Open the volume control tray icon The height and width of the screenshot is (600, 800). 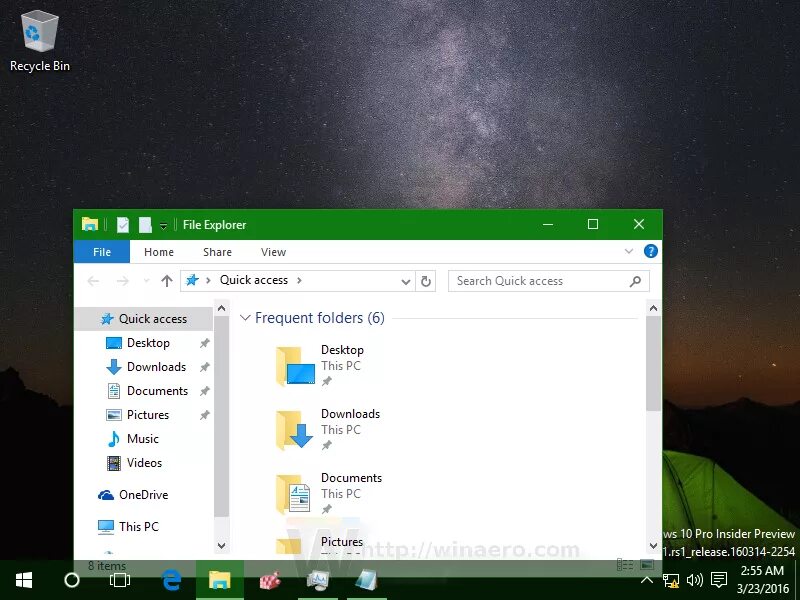pyautogui.click(x=694, y=580)
